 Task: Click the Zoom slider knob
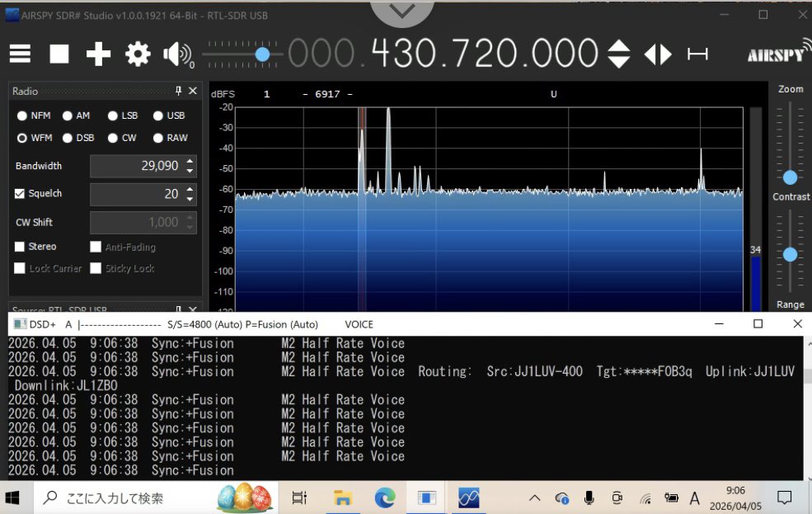tap(790, 177)
